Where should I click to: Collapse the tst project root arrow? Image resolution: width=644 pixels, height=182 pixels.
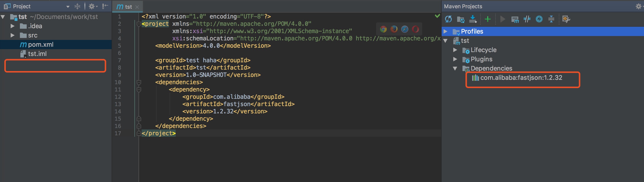(3, 17)
